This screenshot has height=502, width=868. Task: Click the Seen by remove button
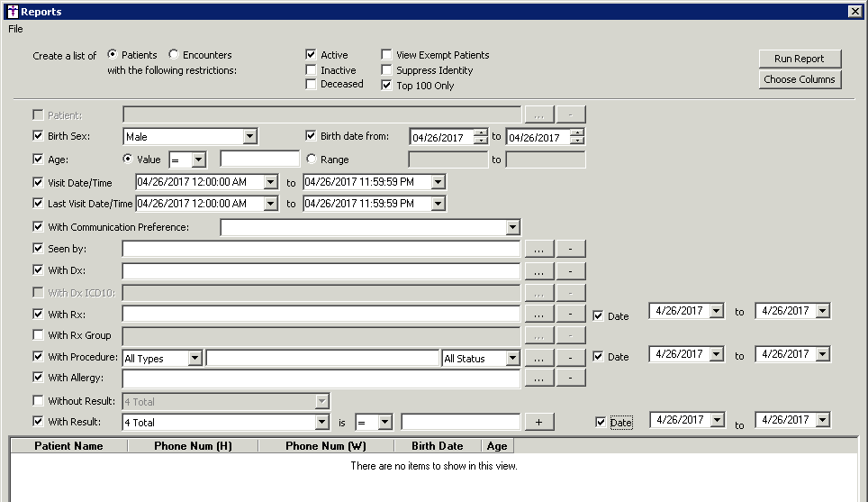click(x=570, y=250)
